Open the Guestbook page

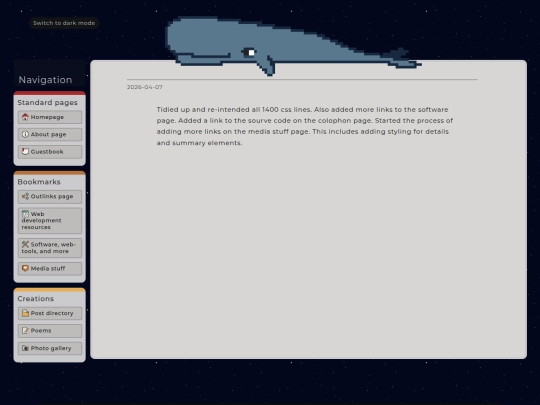pos(50,152)
